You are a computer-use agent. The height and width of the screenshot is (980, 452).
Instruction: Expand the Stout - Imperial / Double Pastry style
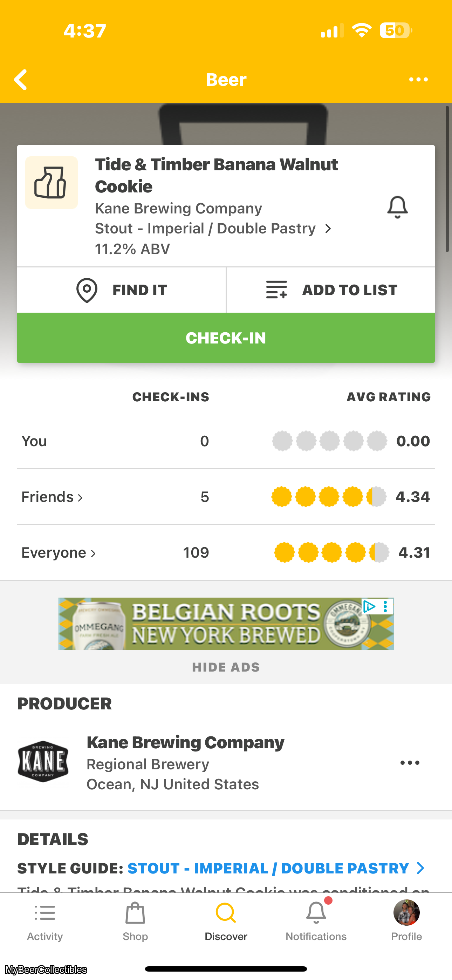pos(213,229)
